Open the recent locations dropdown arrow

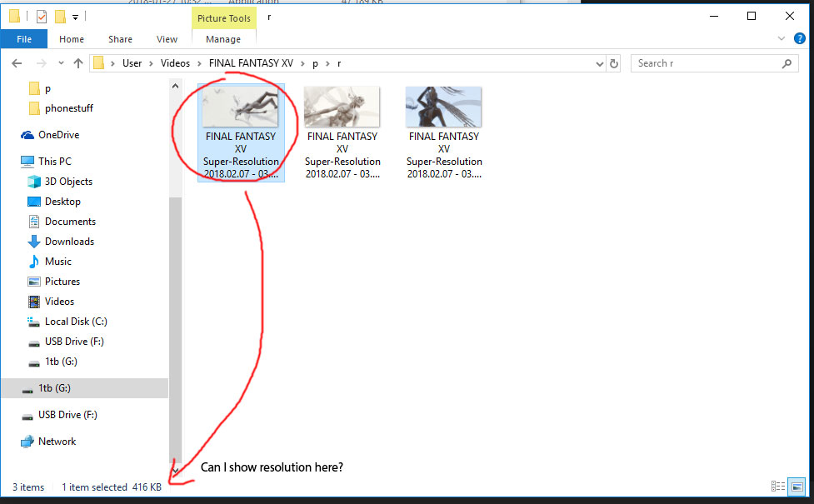coord(61,63)
